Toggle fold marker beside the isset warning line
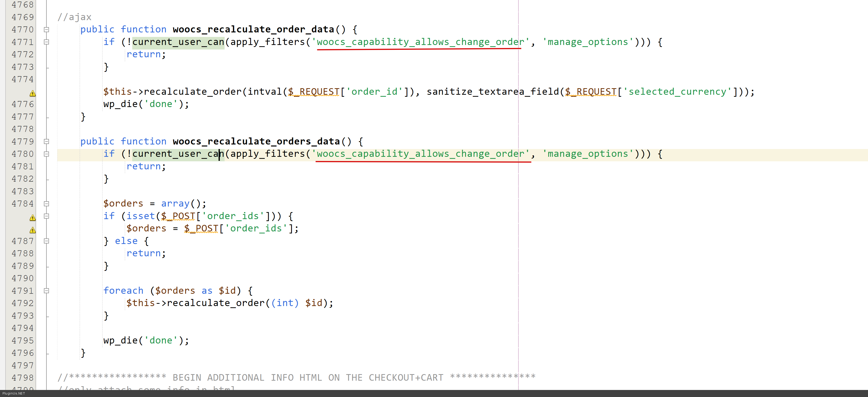The height and width of the screenshot is (397, 868). (46, 216)
